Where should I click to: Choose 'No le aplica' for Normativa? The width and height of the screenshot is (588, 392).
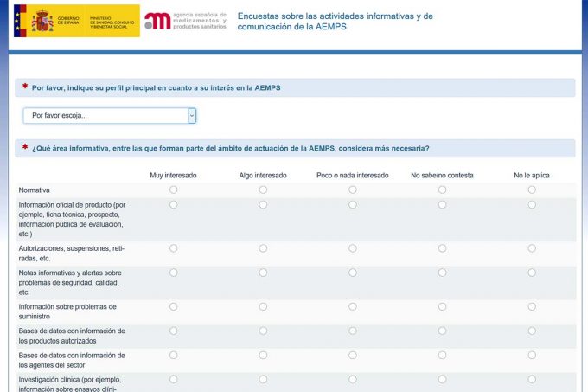pos(532,190)
